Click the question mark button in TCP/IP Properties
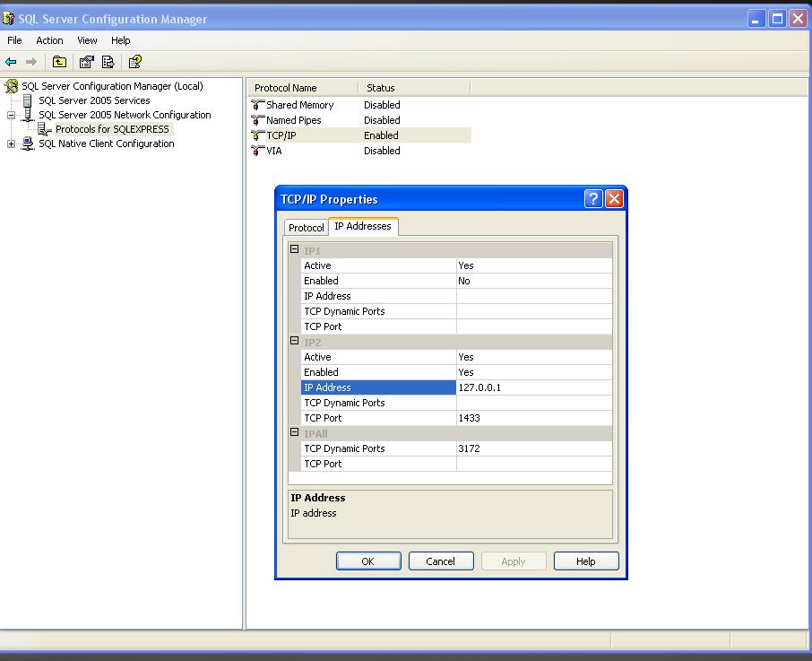Screen dimensions: 812x661 [593, 198]
